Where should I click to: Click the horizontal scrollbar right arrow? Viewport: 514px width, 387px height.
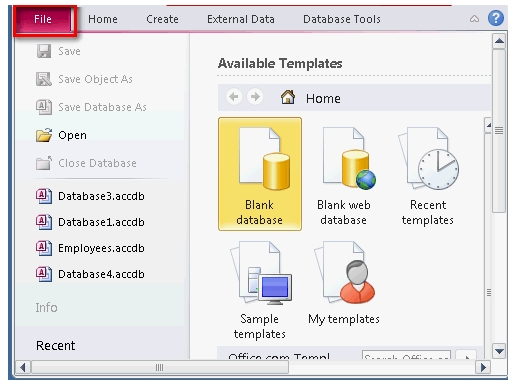(483, 368)
